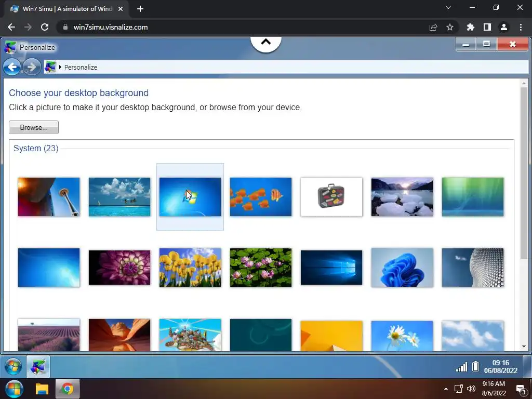This screenshot has width=532, height=399.
Task: Click the Personalize icon in address bar
Action: (50, 67)
